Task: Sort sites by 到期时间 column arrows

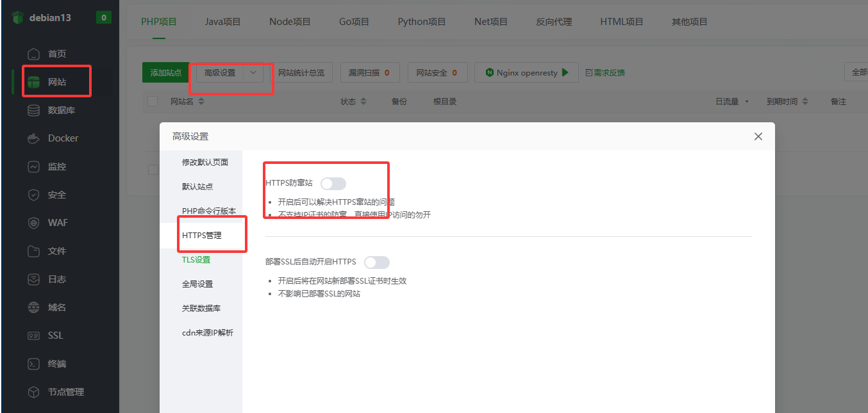Action: click(805, 102)
